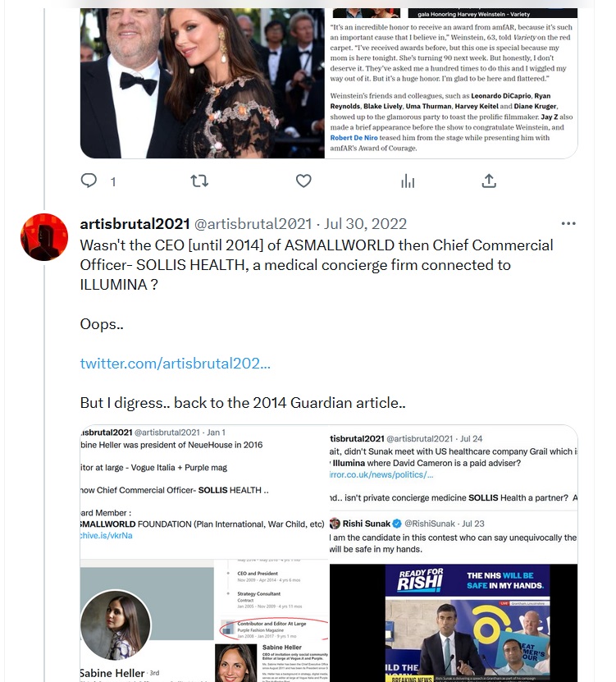
Task: Open the Weinstein and Chapman red carpet photo
Action: (202, 83)
